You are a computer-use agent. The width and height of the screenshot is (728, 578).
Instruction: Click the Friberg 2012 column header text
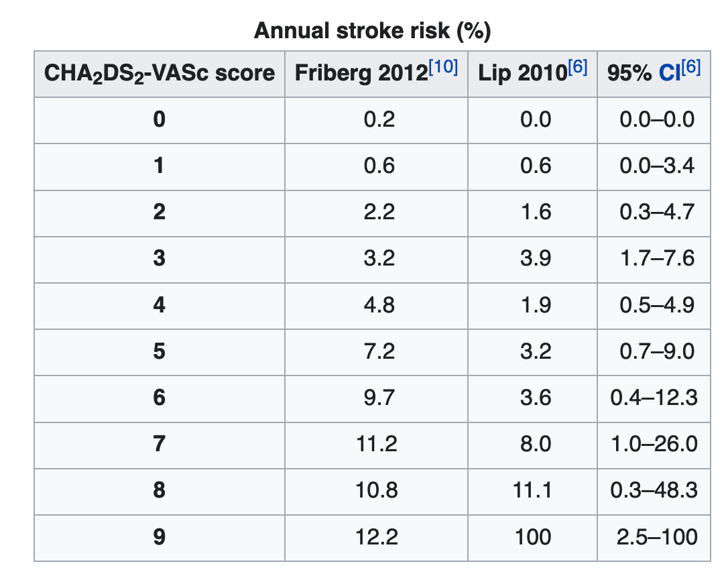pos(361,73)
